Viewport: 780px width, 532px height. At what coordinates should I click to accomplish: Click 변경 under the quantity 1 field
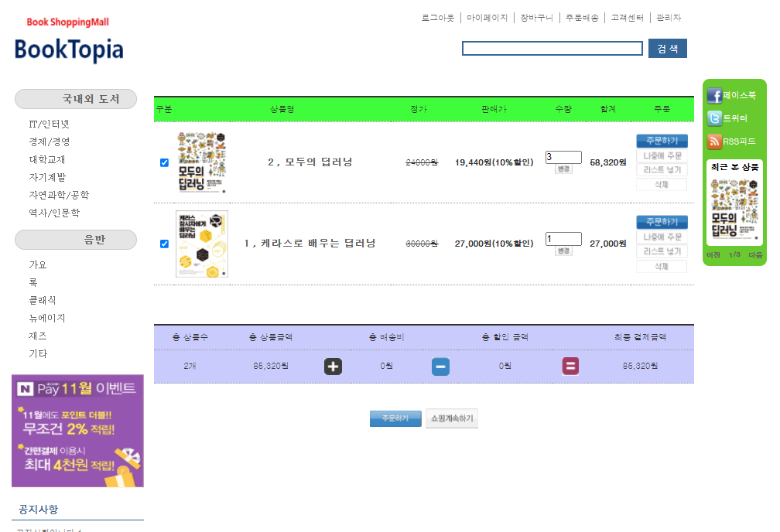pyautogui.click(x=563, y=251)
